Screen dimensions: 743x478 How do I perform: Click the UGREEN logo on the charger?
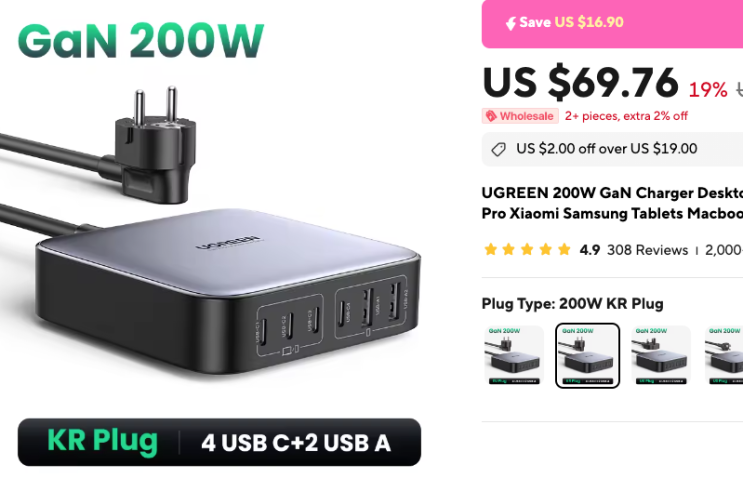228,242
